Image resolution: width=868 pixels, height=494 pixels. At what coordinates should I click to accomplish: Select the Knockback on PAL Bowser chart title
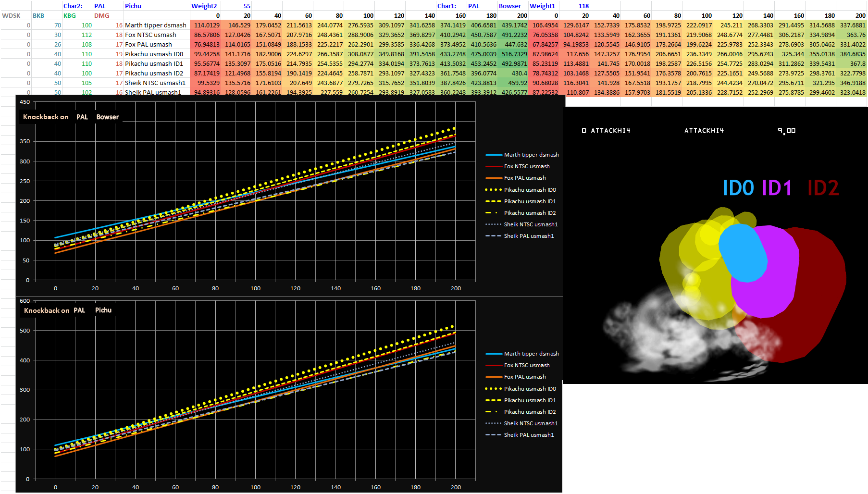coord(71,117)
